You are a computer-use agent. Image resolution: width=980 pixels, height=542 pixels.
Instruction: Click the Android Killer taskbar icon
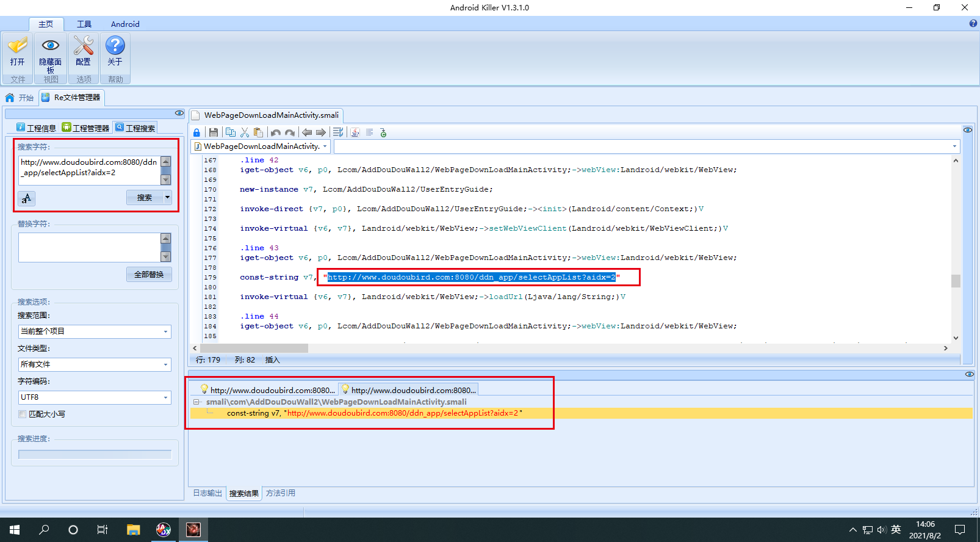click(193, 530)
